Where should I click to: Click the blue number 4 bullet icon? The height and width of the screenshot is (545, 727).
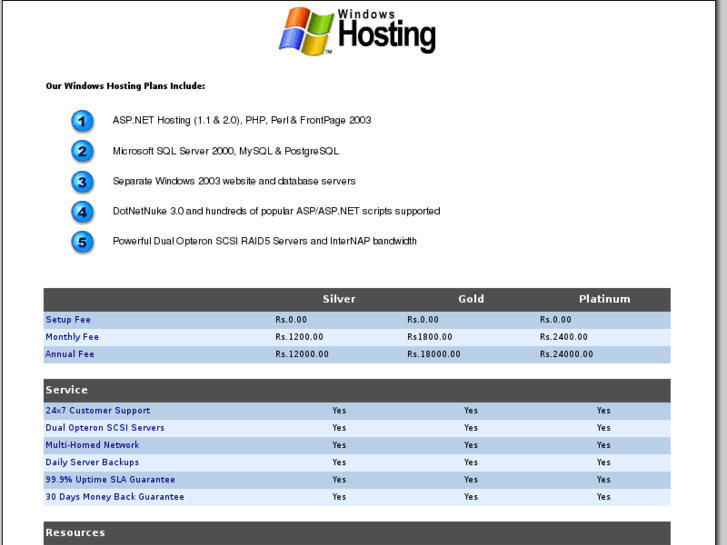click(x=83, y=211)
